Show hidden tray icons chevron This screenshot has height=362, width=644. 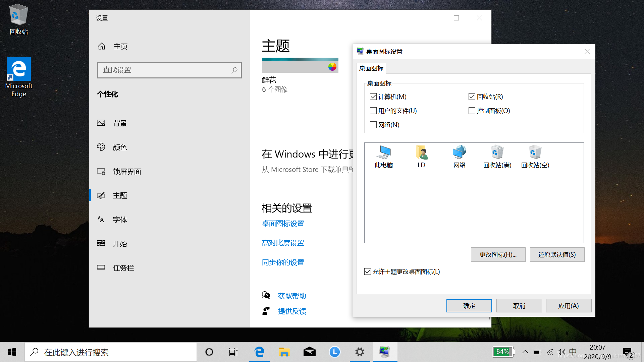pyautogui.click(x=525, y=352)
